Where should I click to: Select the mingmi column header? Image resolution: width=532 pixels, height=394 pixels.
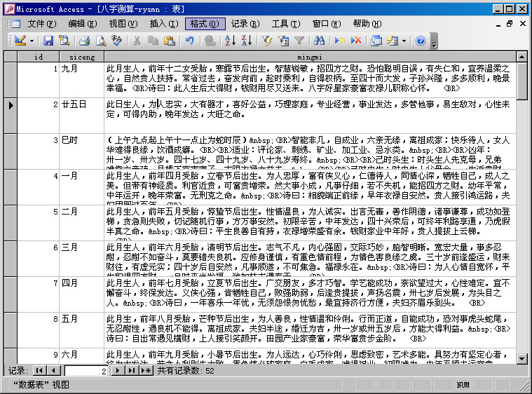(x=310, y=57)
